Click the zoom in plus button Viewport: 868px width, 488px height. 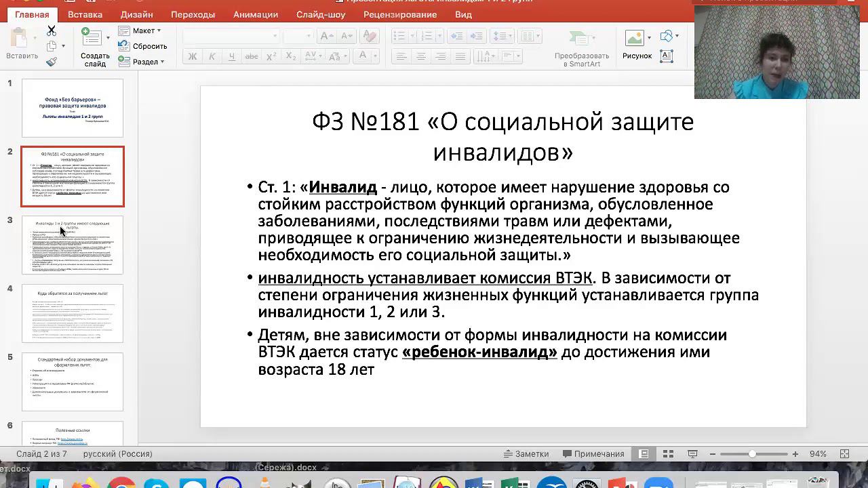795,454
